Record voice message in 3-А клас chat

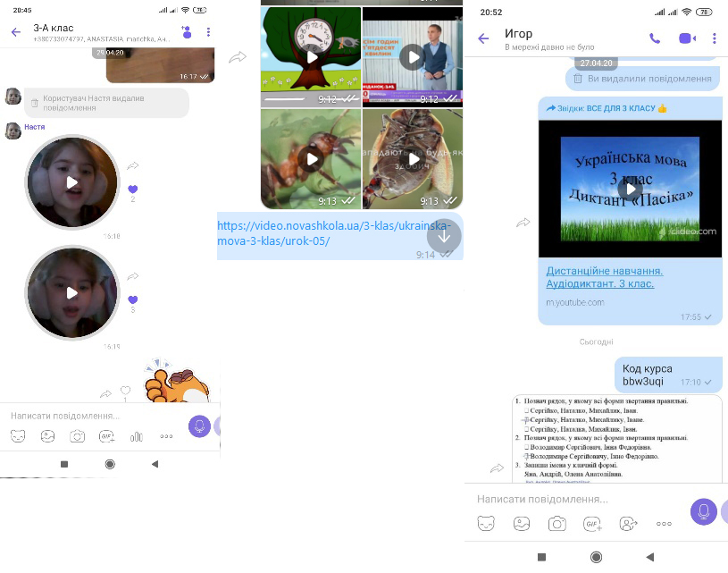(x=200, y=426)
